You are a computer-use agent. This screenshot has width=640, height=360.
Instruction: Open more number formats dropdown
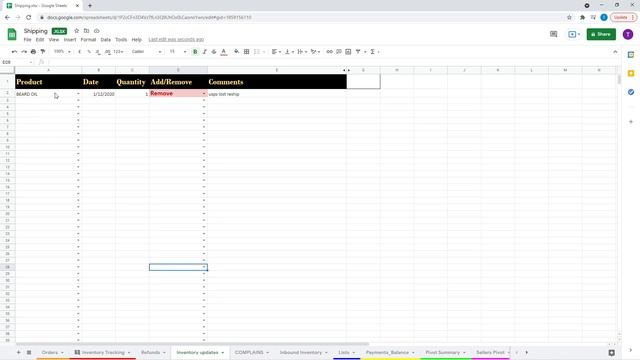pos(118,52)
